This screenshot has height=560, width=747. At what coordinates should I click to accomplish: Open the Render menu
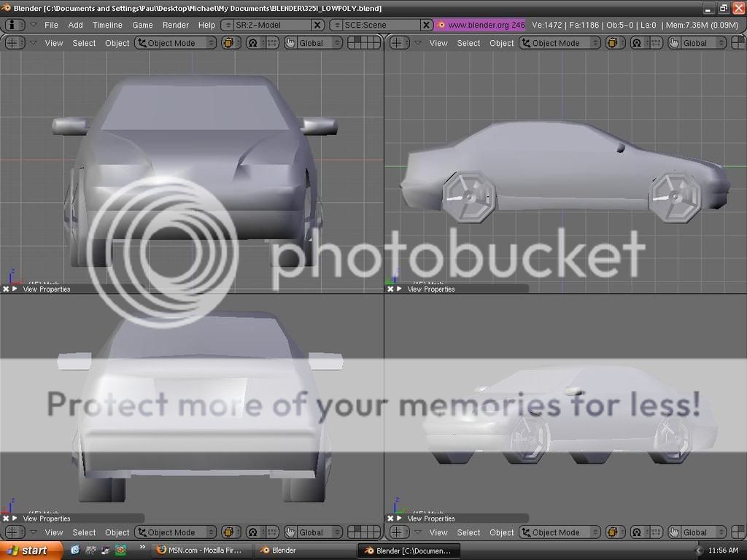click(176, 24)
